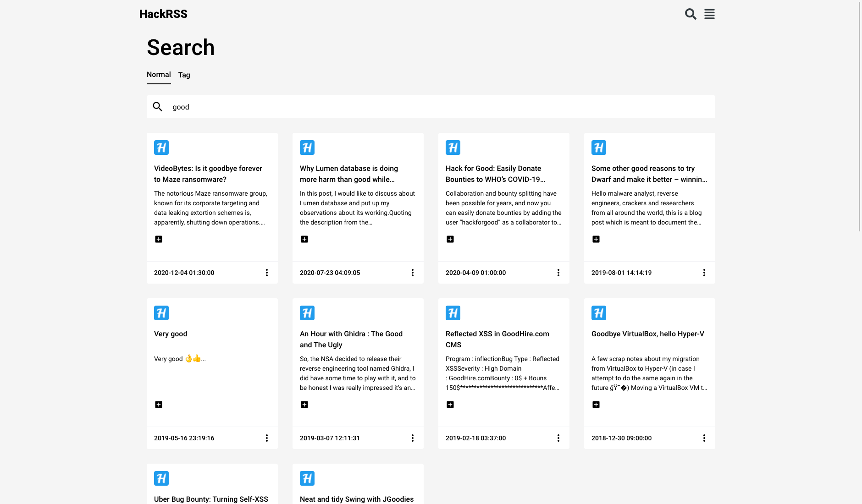Click the plus icon on the Very good card

point(159,405)
